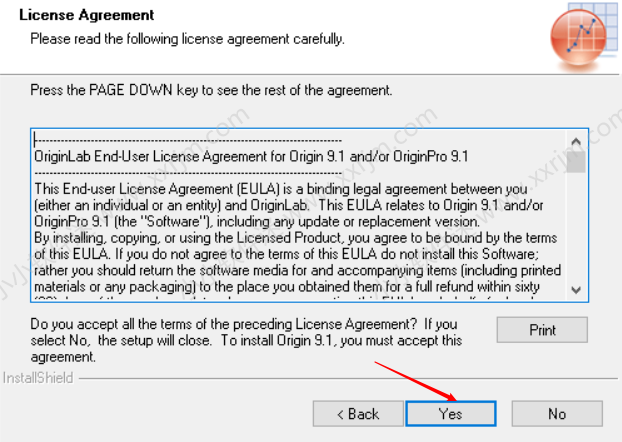Click the 'rather you should return the software' line
This screenshot has height=442, width=622.
298,271
